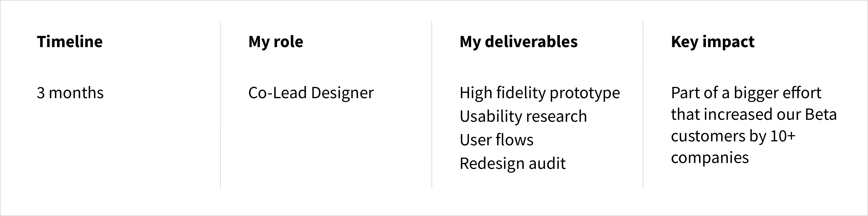Click the word 'prototype' in deliverables
This screenshot has width=868, height=216.
[x=585, y=94]
